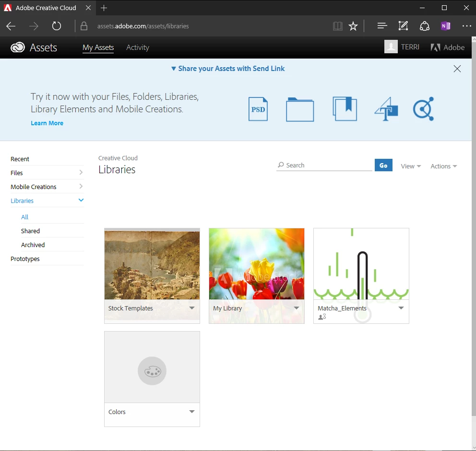This screenshot has width=476, height=451.
Task: Click the TERRI user avatar icon
Action: pos(391,47)
